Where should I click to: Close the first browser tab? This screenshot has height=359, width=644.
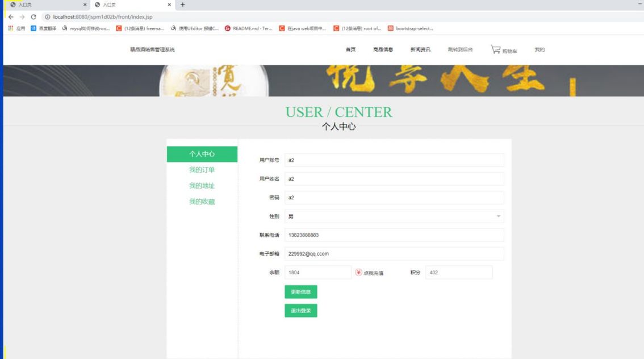coord(85,5)
